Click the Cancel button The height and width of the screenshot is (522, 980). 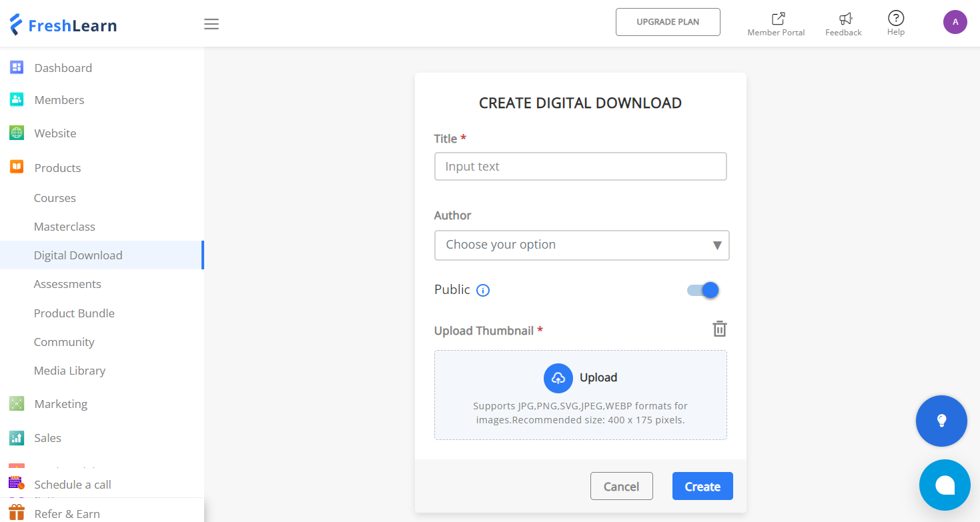pyautogui.click(x=622, y=486)
